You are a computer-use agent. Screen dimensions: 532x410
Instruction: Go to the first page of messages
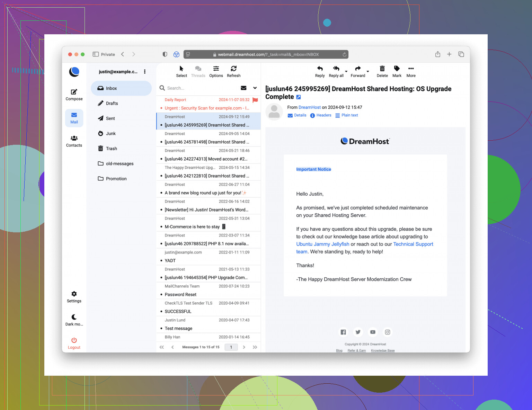(x=162, y=347)
